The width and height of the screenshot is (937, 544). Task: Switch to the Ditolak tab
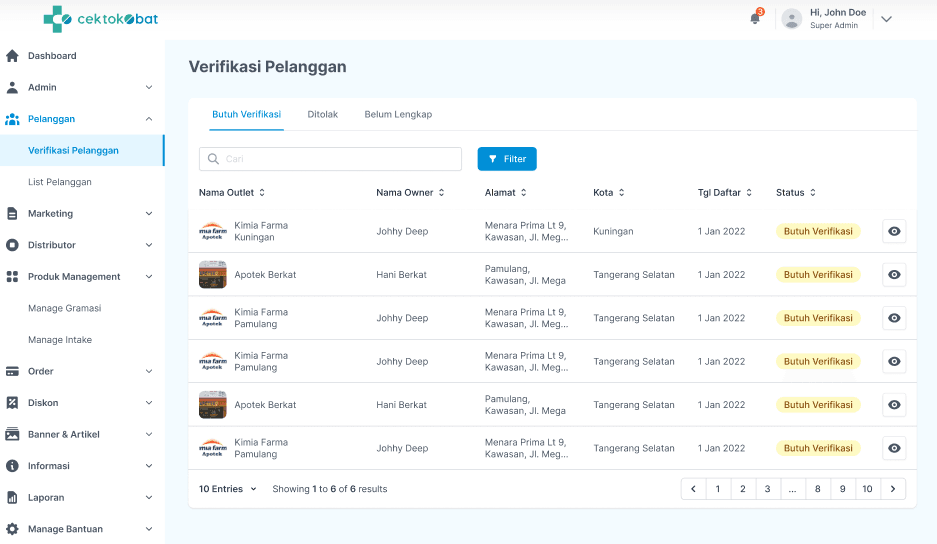[322, 115]
